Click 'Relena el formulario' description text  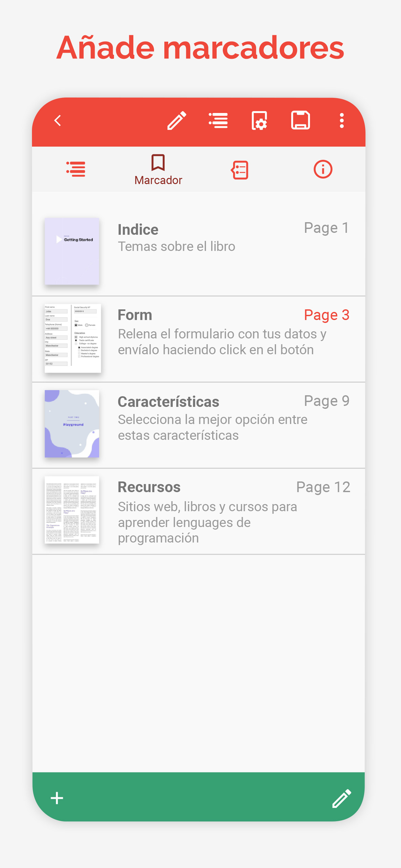click(222, 342)
